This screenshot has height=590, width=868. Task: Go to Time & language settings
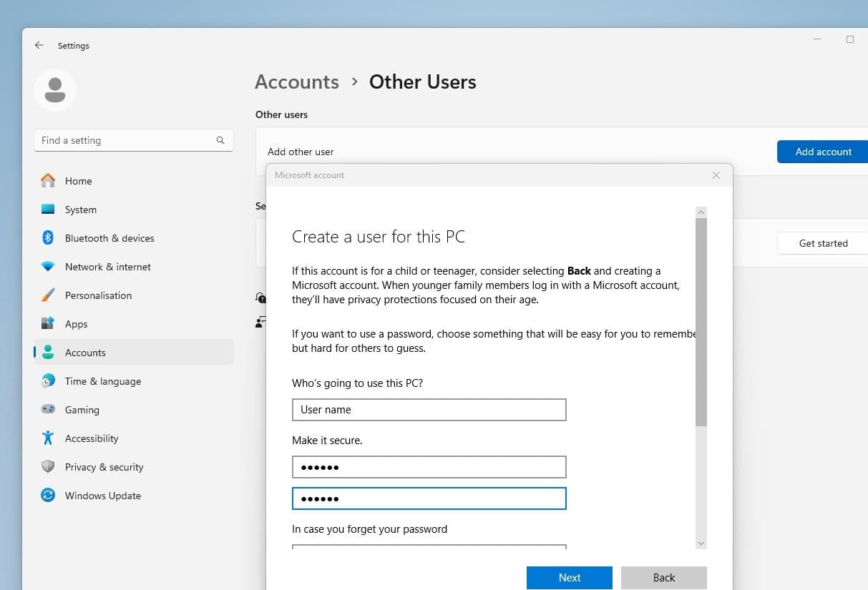(102, 381)
